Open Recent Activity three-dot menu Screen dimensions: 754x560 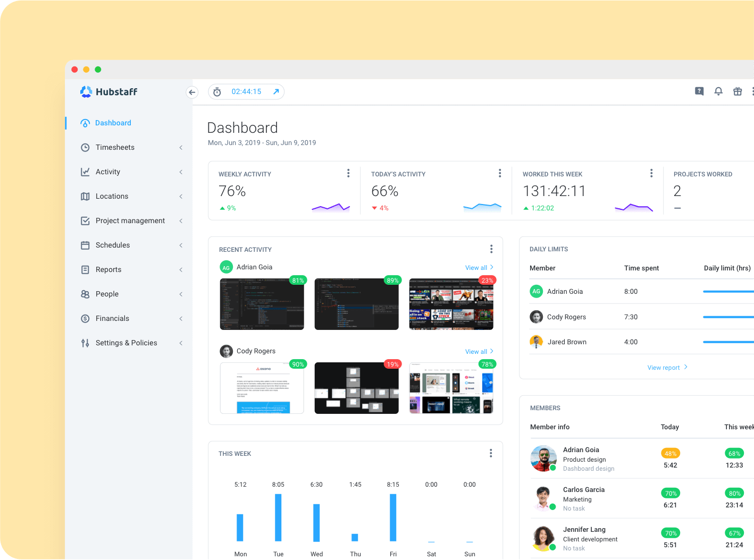pyautogui.click(x=491, y=249)
